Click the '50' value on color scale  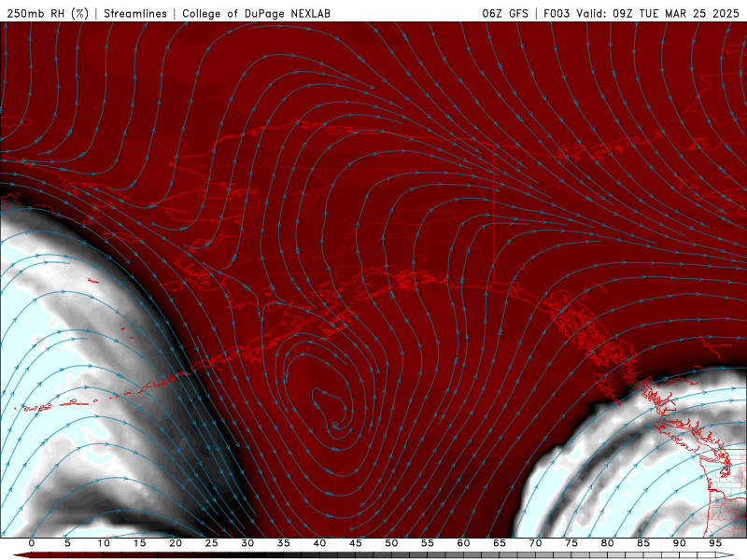point(391,543)
